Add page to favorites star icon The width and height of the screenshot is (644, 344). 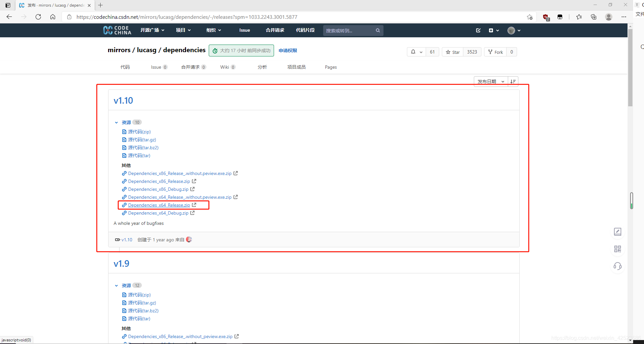click(530, 17)
